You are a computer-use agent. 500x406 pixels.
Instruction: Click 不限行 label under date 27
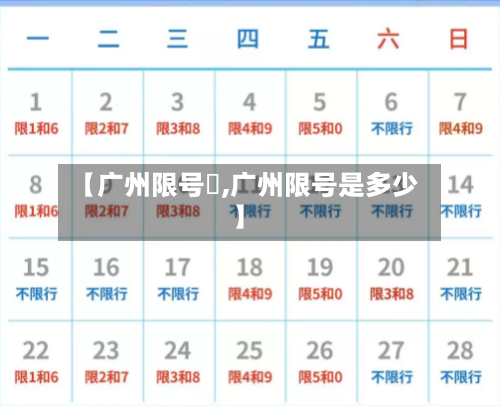click(x=392, y=377)
